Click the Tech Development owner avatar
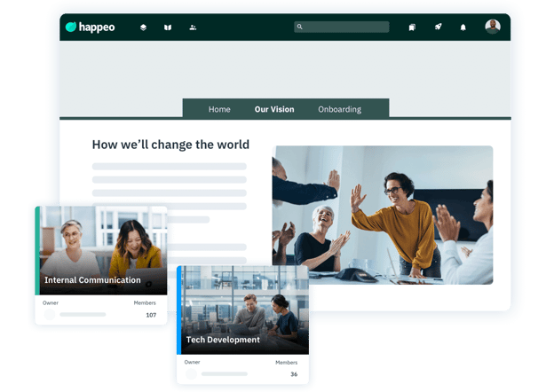Screen dimensions: 546x392 [x=191, y=373]
